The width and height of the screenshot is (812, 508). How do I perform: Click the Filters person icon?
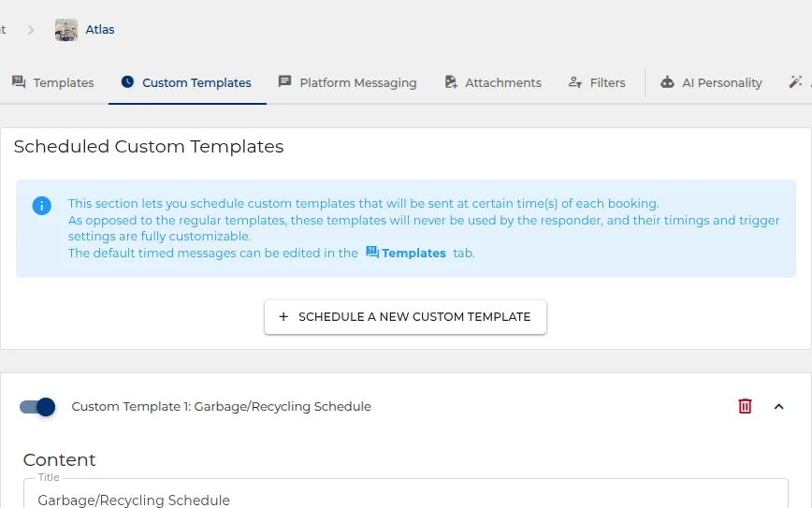coord(575,81)
